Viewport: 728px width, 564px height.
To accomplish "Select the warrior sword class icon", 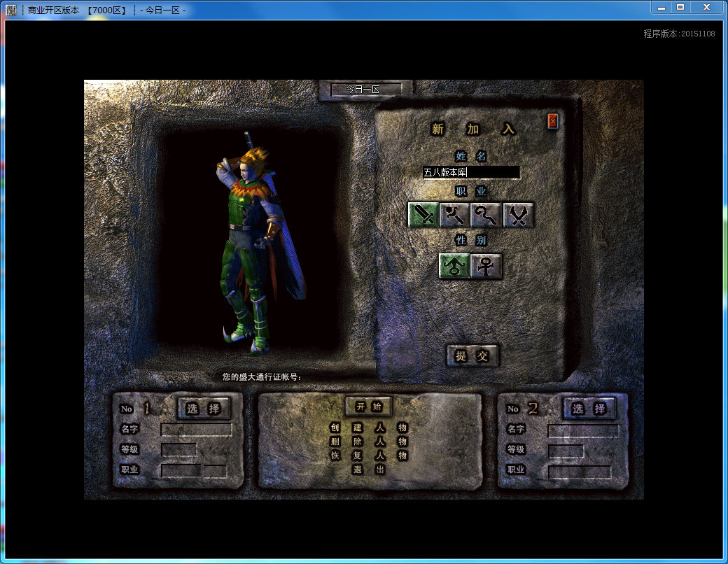I will pyautogui.click(x=423, y=214).
